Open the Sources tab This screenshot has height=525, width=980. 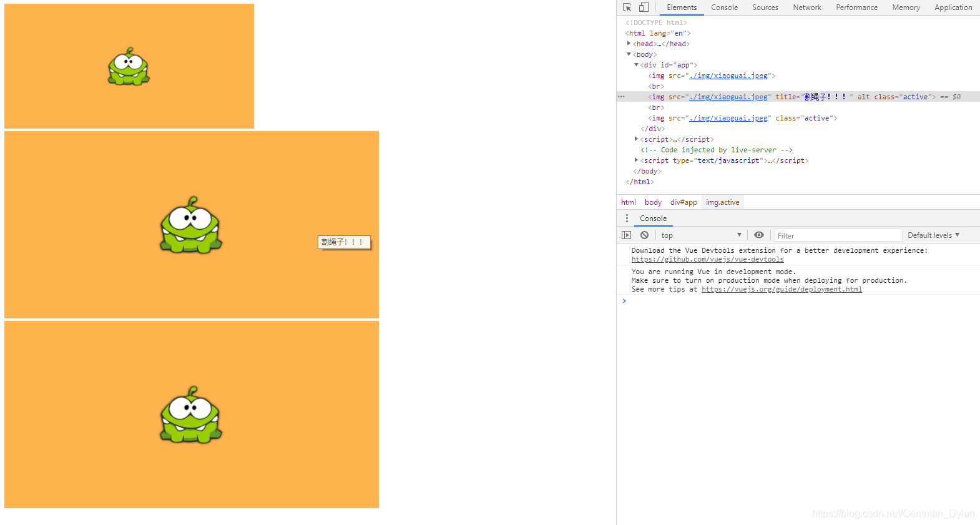coord(765,7)
